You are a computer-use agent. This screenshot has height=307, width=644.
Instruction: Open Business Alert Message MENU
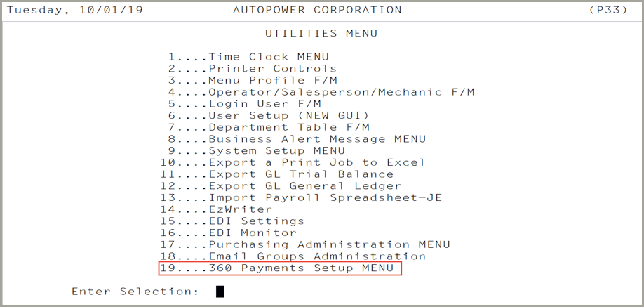(x=297, y=139)
